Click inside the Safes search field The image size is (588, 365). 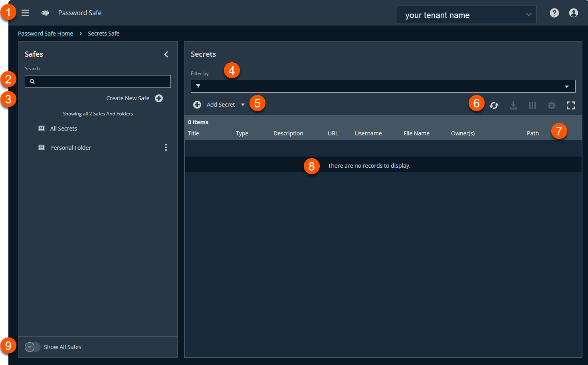tap(98, 81)
